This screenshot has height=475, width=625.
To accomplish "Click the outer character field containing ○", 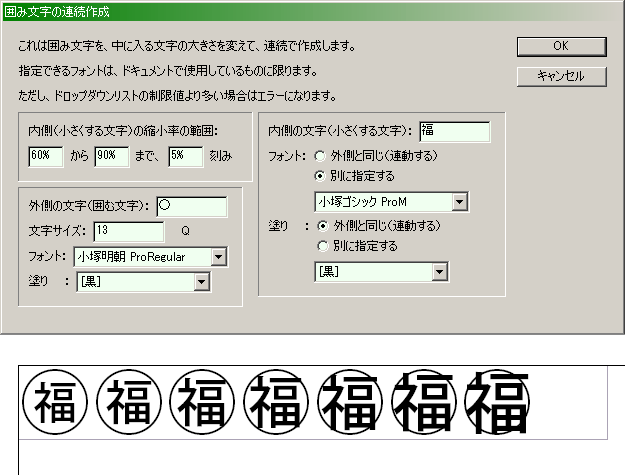I will coord(192,206).
